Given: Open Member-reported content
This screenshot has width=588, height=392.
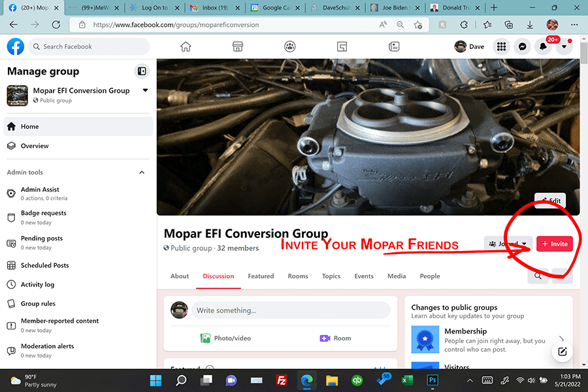Looking at the screenshot, I should pyautogui.click(x=78, y=325).
